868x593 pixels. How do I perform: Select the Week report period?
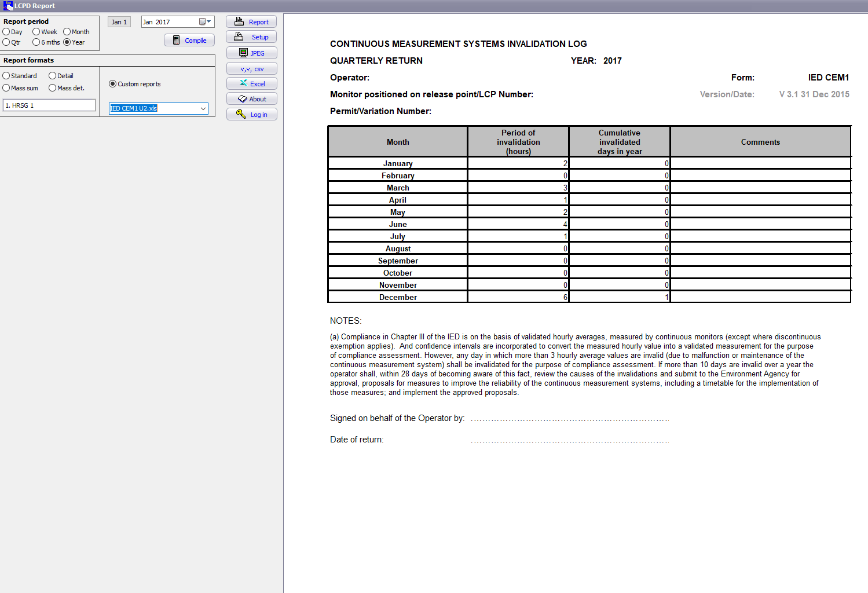click(x=36, y=32)
